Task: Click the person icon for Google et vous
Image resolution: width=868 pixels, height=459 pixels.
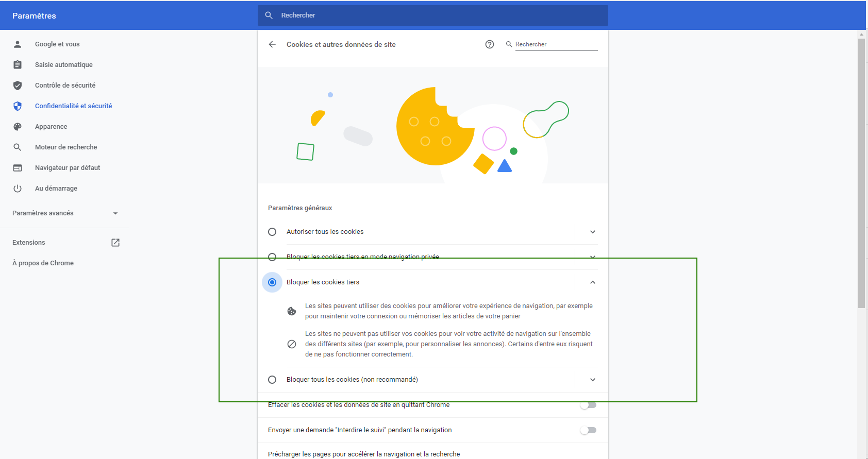Action: (x=18, y=44)
